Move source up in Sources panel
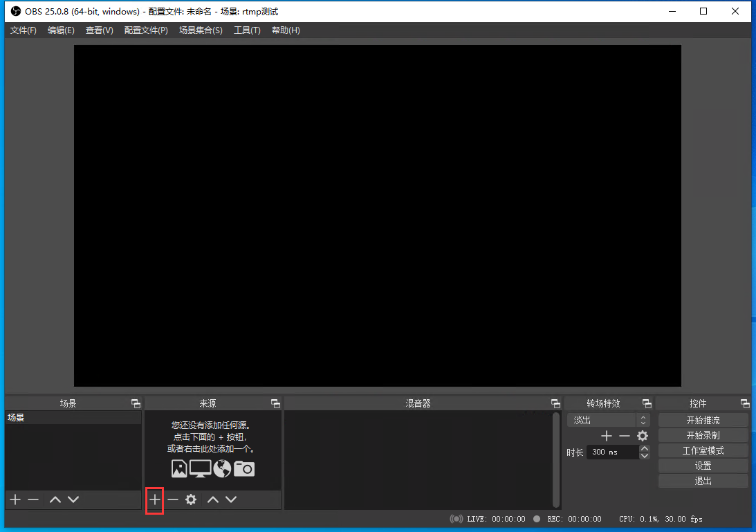This screenshot has width=756, height=532. [213, 499]
